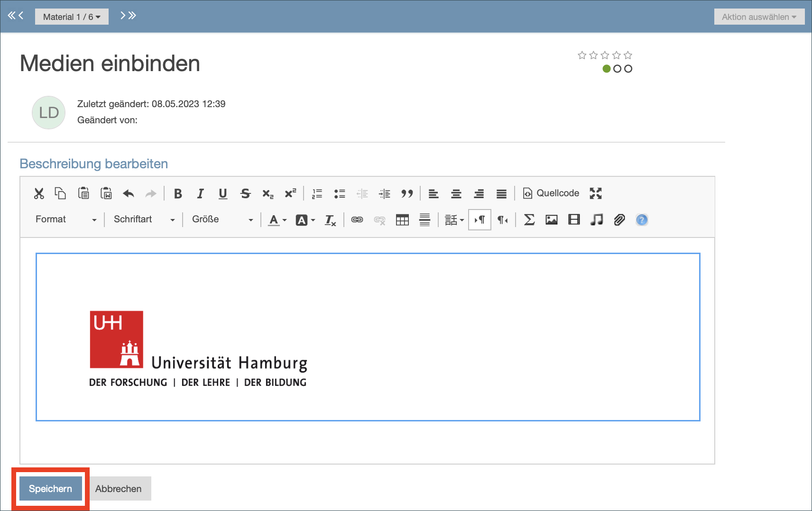The height and width of the screenshot is (511, 812).
Task: Align text left
Action: (x=434, y=193)
